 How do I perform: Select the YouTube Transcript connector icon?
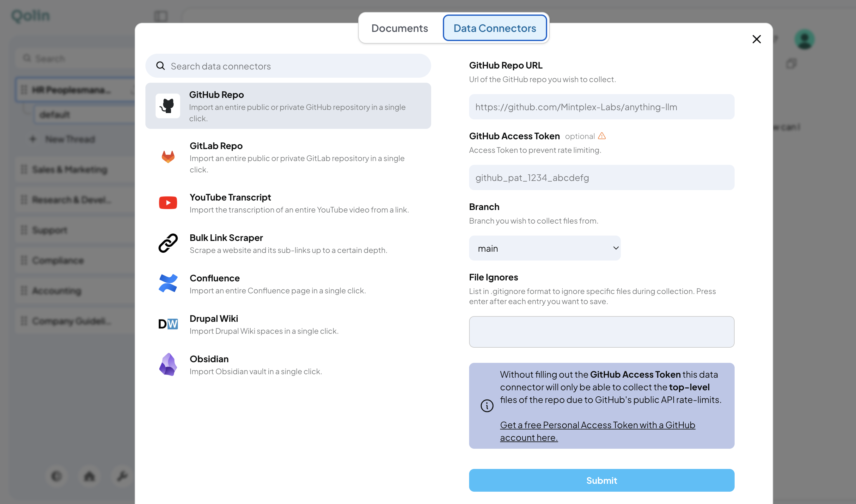(x=168, y=202)
